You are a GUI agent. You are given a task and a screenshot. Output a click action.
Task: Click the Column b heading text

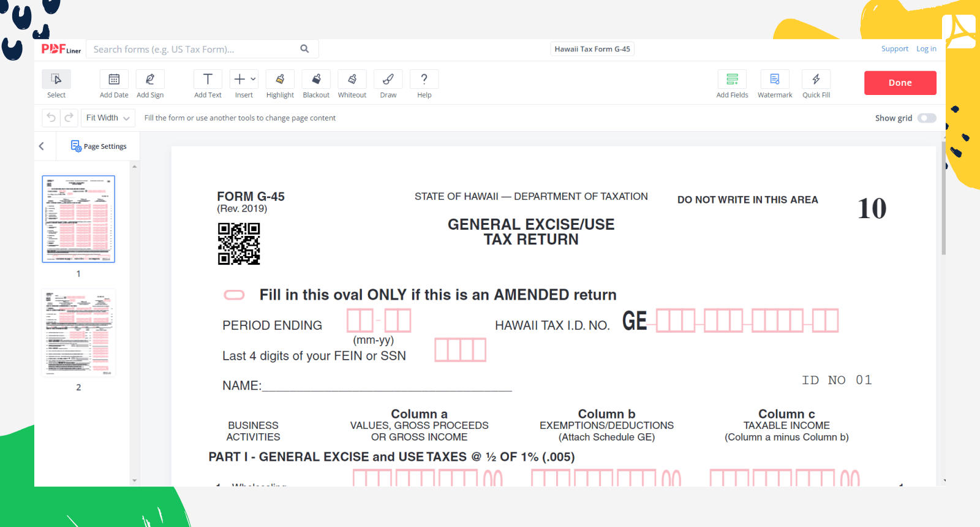[606, 414]
